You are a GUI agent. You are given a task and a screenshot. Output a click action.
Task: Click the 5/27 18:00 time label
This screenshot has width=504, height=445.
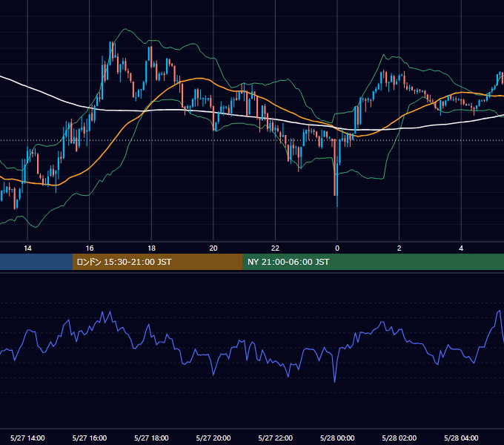(x=151, y=438)
